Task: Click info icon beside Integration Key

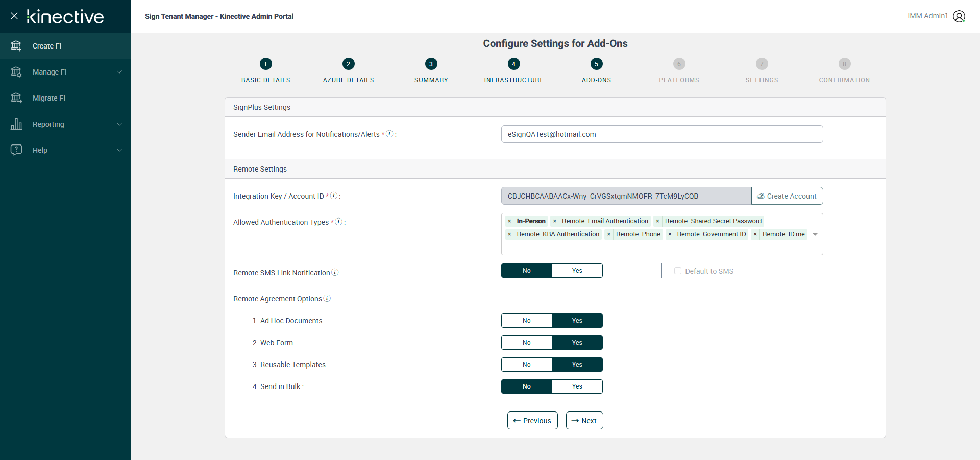Action: [334, 196]
